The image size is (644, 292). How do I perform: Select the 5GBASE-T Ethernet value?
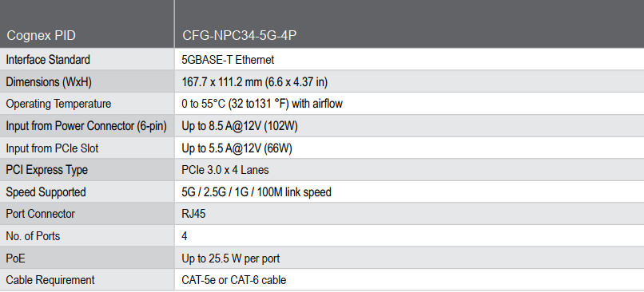click(x=228, y=60)
